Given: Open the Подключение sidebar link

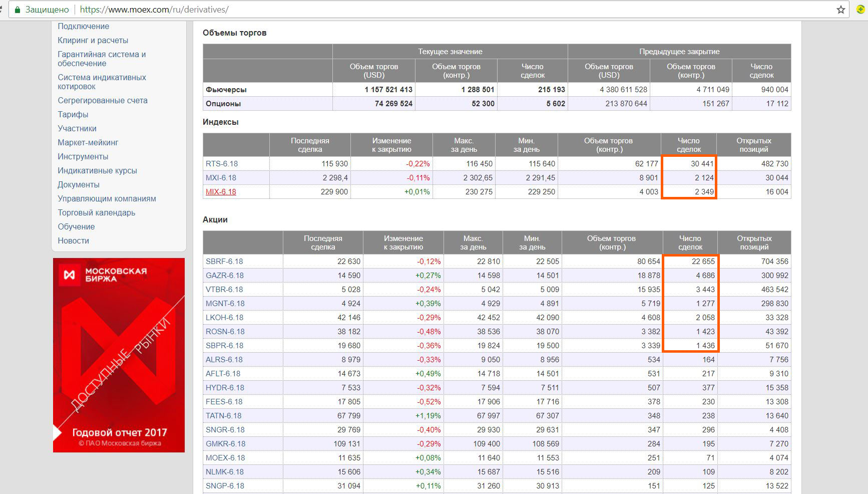Looking at the screenshot, I should coord(83,26).
